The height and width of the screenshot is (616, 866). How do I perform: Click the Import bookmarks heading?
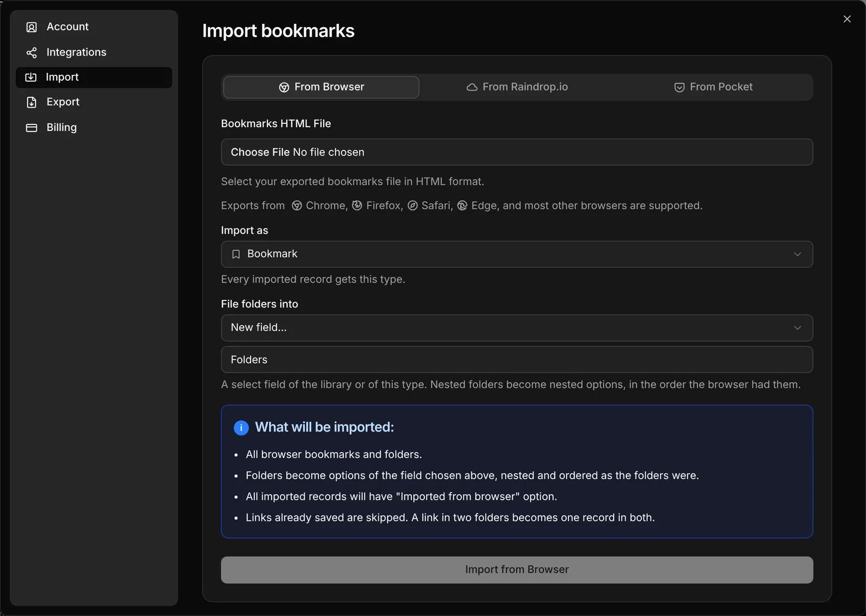click(x=278, y=31)
